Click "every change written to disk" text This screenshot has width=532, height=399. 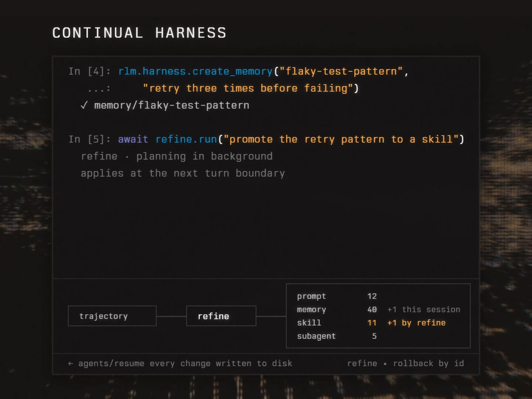221,363
